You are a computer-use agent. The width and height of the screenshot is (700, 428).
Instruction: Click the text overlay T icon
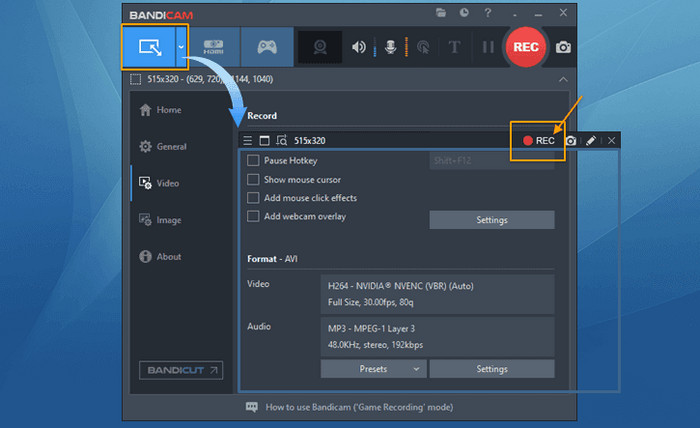coord(454,47)
